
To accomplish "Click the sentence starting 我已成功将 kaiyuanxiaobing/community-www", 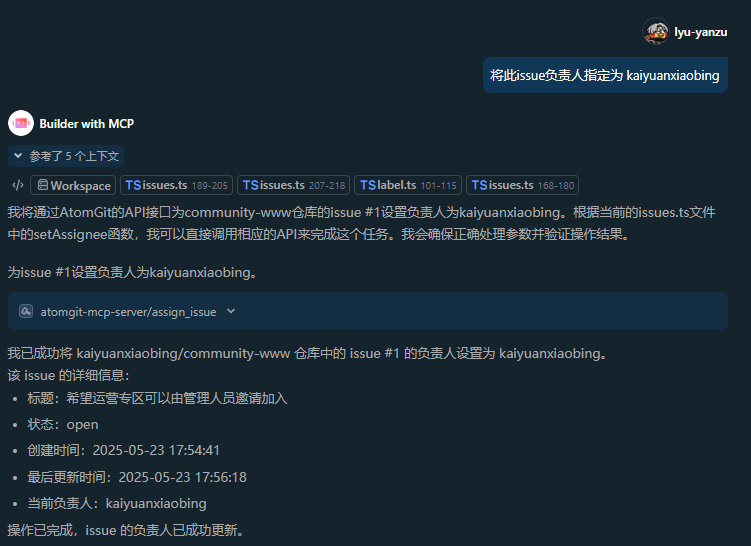I will click(307, 353).
